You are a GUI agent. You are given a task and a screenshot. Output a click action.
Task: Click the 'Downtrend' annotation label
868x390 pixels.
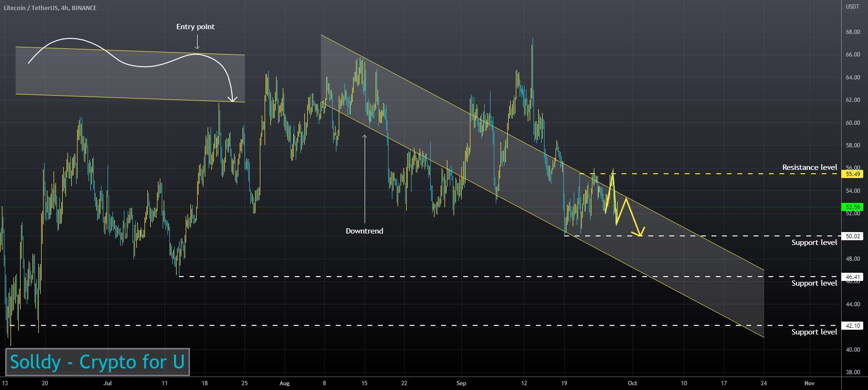click(364, 231)
